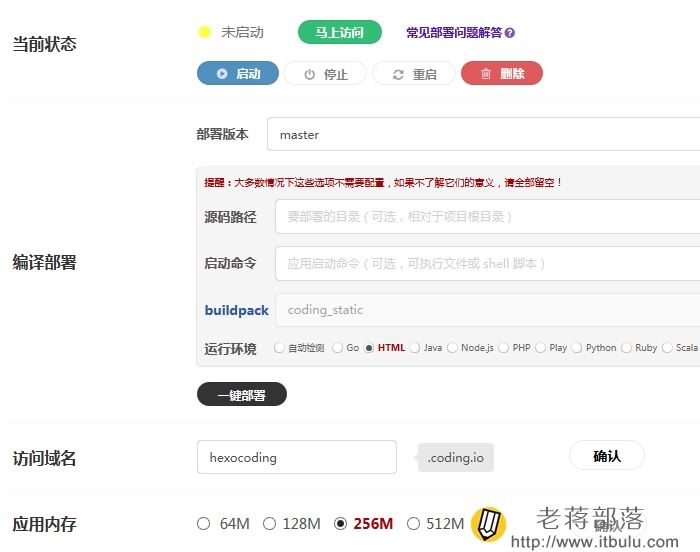Select the Node.js runtime radio button
Viewport: 700px width, 552px height.
[452, 347]
